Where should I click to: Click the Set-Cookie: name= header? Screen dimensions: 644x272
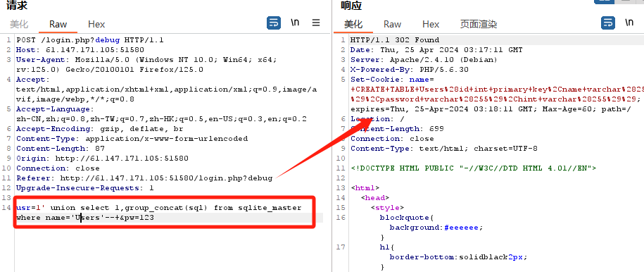(x=392, y=80)
